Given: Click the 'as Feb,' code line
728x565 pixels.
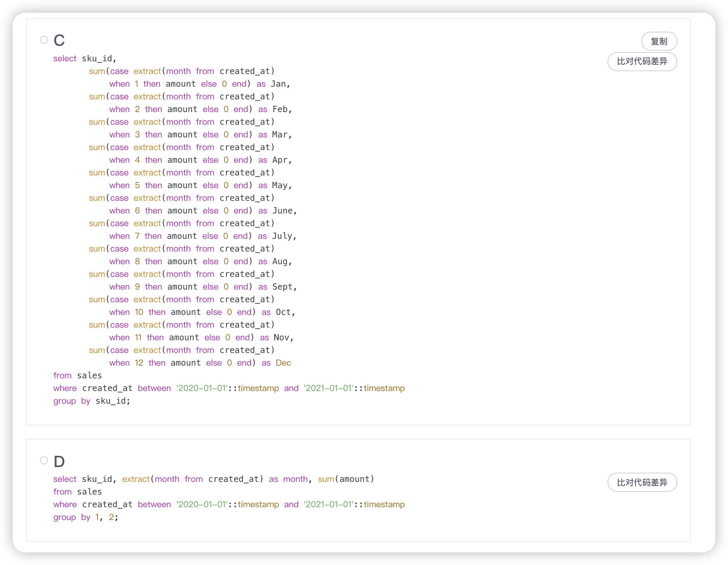Looking at the screenshot, I should (201, 109).
